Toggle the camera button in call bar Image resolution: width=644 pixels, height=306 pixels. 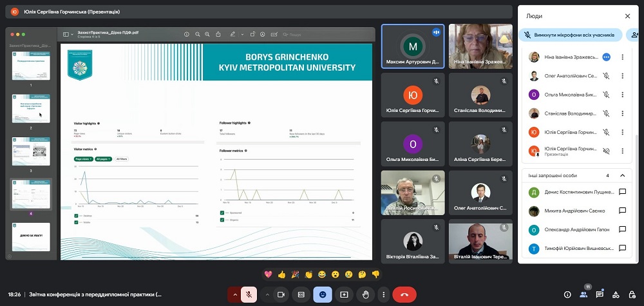tap(281, 294)
